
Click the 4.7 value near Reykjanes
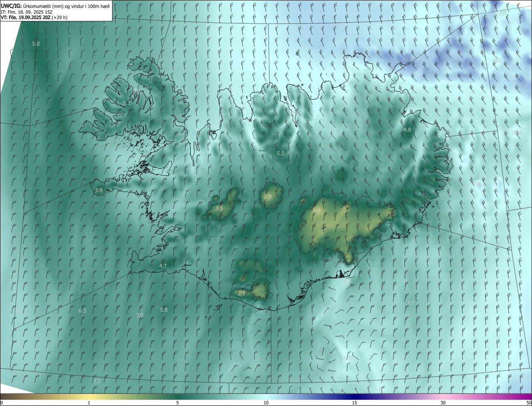click(163, 266)
